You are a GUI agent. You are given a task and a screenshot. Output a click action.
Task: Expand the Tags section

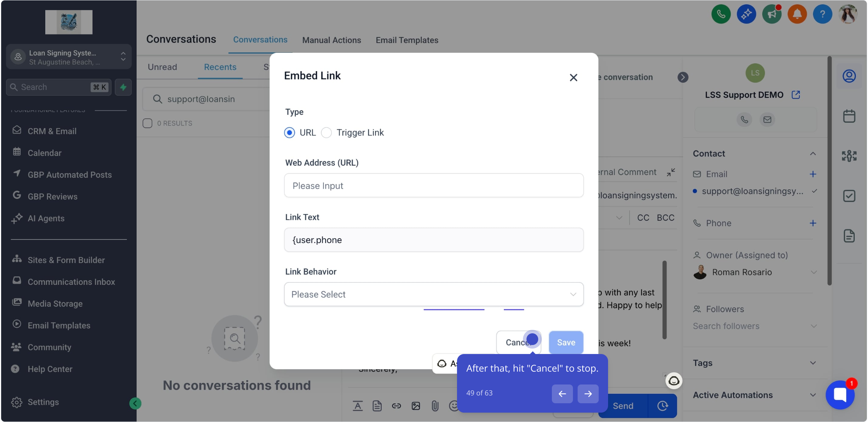(x=813, y=363)
